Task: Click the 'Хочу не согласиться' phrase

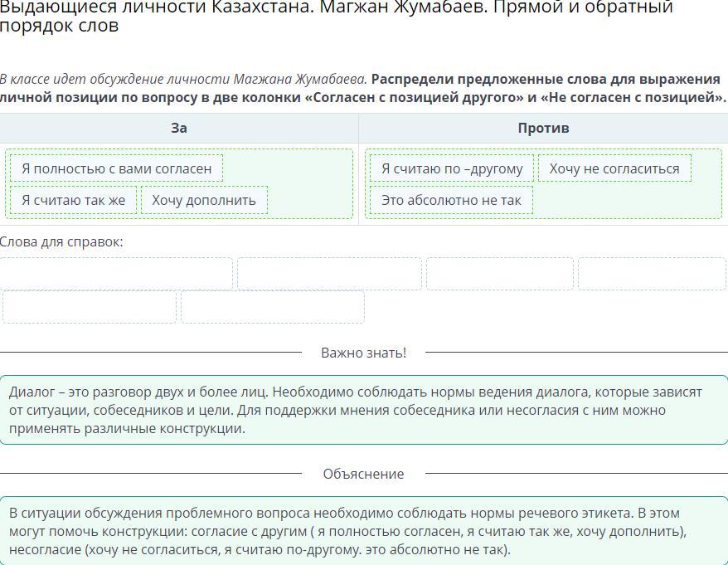Action: (614, 168)
